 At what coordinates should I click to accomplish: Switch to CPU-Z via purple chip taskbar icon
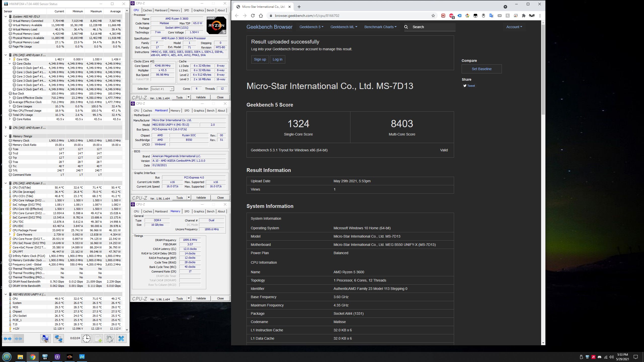point(57,357)
